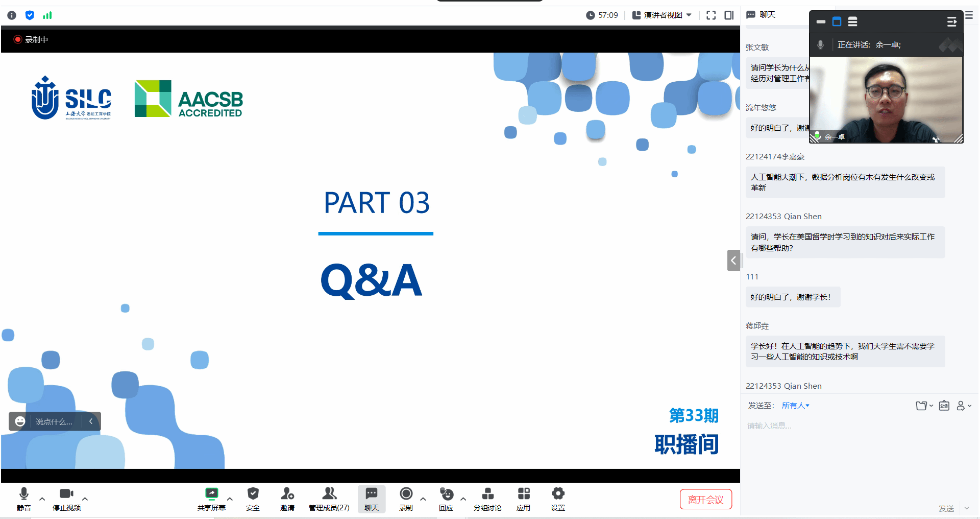Click the Send (发送) message button
Image resolution: width=980 pixels, height=519 pixels.
(946, 508)
